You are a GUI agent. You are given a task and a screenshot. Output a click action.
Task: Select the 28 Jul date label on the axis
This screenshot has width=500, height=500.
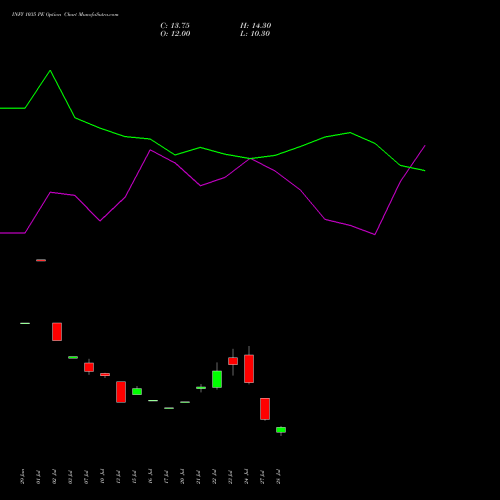coord(278,477)
